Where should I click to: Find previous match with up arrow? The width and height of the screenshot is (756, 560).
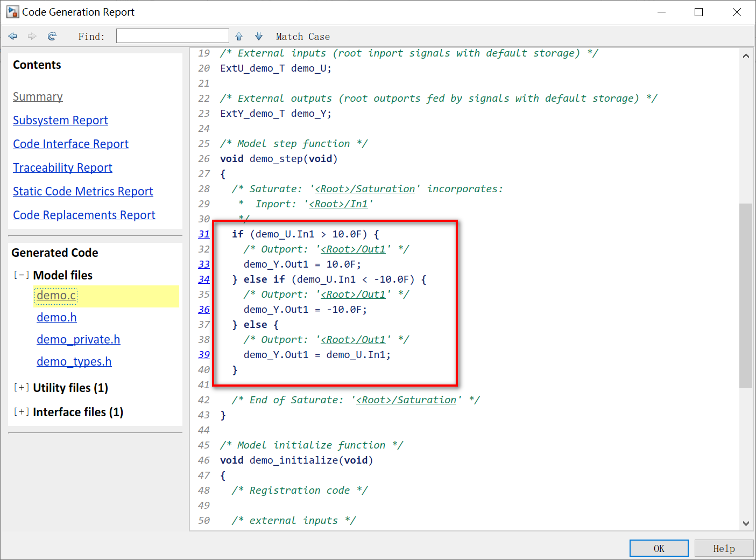pos(239,36)
